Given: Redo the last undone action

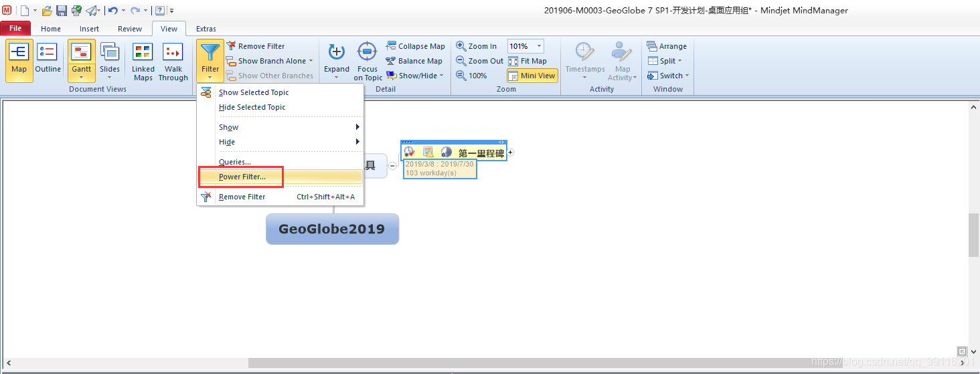Looking at the screenshot, I should coord(135,11).
